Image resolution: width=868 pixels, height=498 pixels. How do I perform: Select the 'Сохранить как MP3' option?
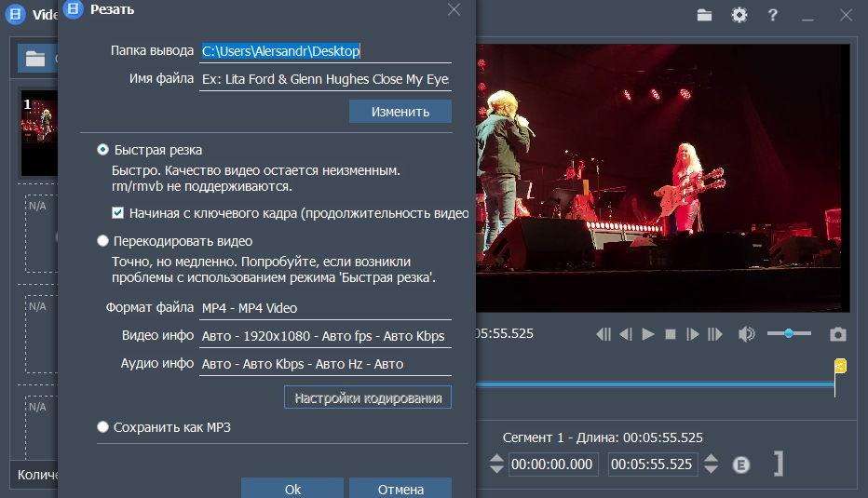point(103,427)
